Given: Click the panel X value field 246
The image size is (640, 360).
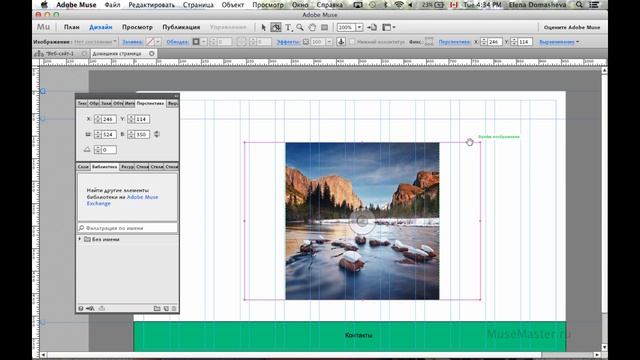Looking at the screenshot, I should [x=109, y=119].
